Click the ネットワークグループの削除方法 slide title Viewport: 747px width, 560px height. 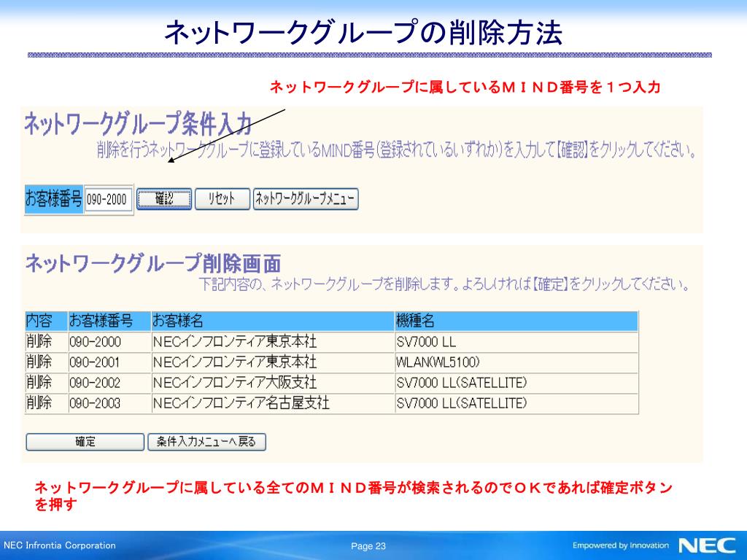tap(363, 32)
